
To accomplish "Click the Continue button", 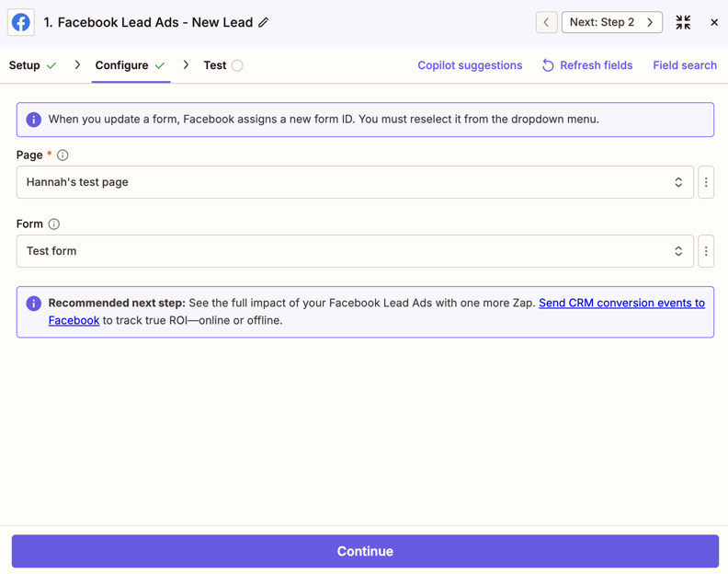I will tap(365, 551).
